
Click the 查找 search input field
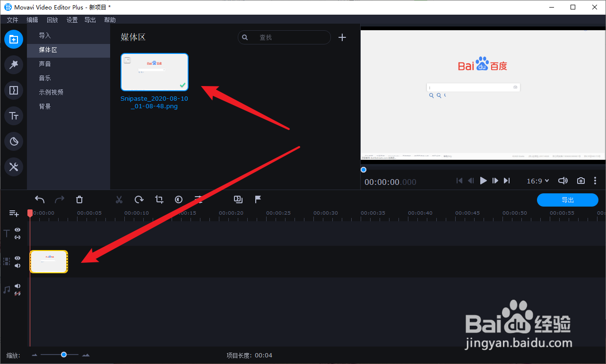coord(284,37)
